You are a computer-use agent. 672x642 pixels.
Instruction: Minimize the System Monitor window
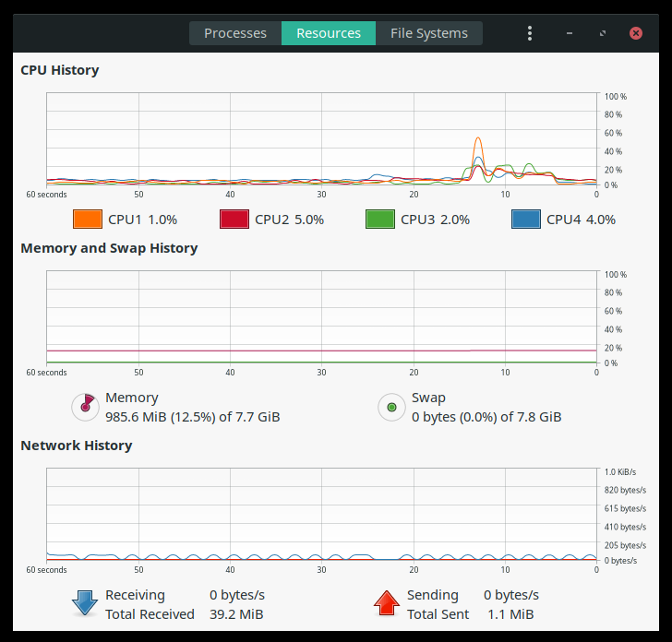point(570,33)
